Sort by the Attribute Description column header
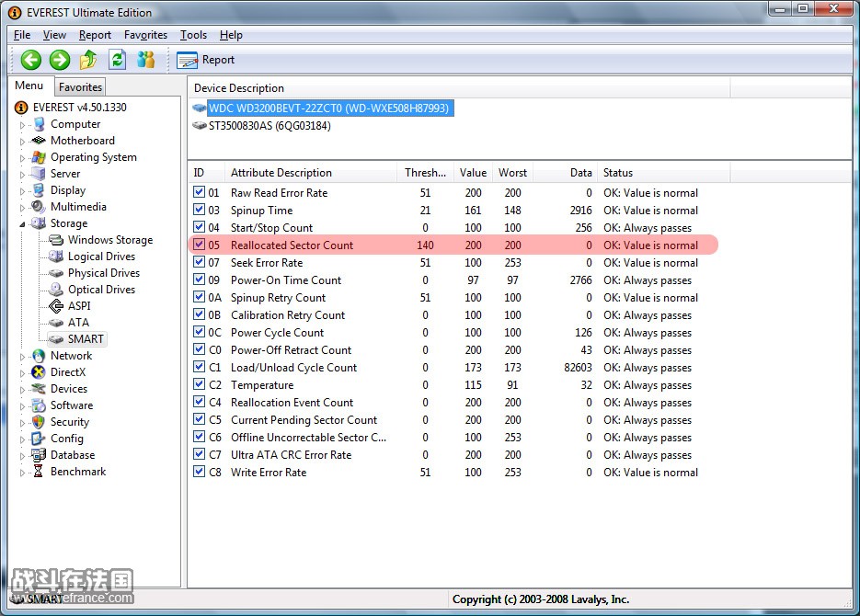Image resolution: width=860 pixels, height=616 pixels. click(x=311, y=173)
